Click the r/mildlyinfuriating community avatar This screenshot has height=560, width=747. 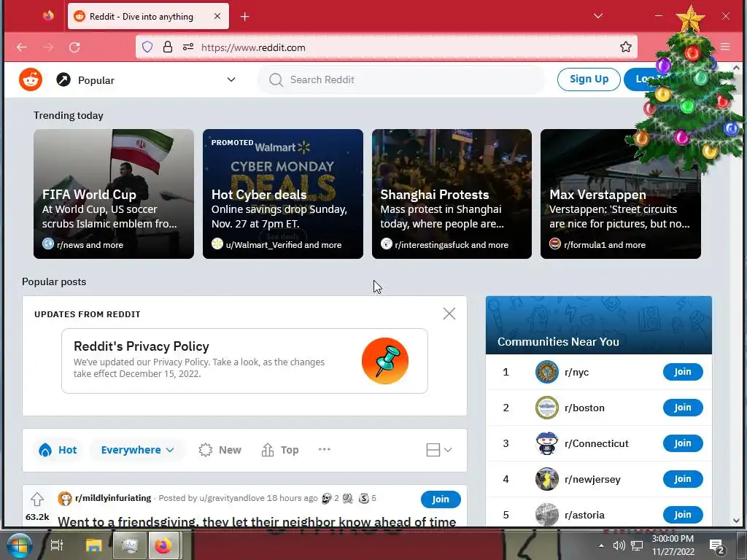click(65, 499)
